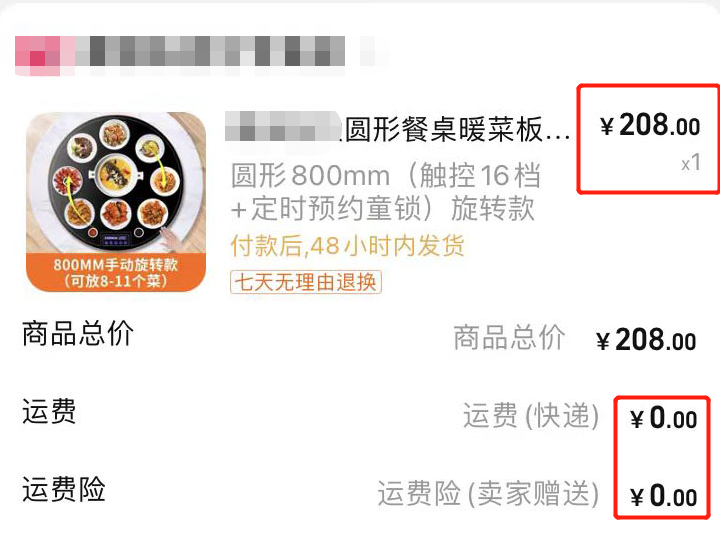The image size is (720, 539).
Task: Select the gray 商品总价 label
Action: coord(509,337)
